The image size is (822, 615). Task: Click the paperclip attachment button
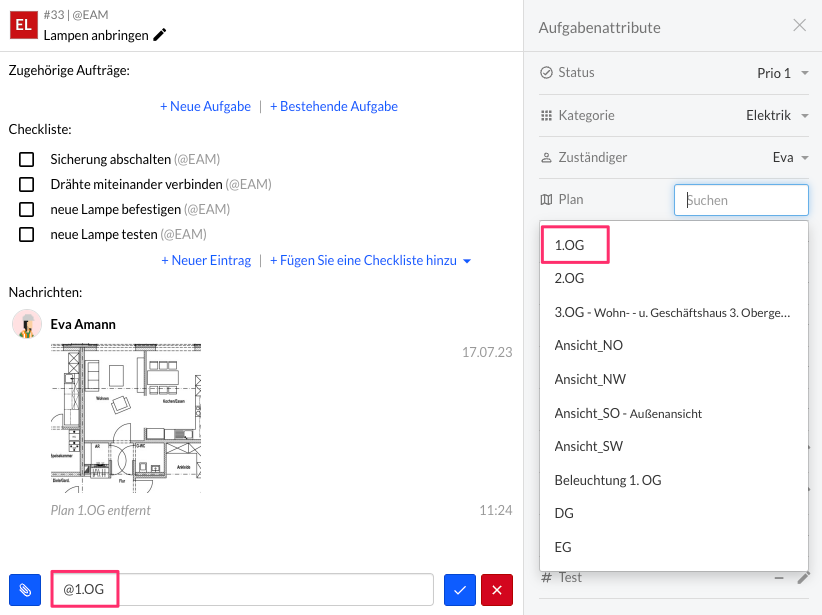point(25,590)
